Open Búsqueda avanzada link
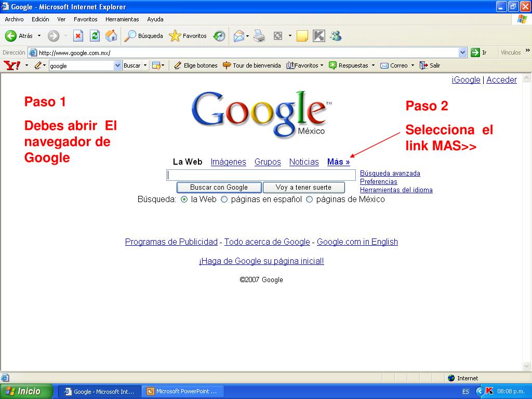Screen dimensions: 532x399 [x=390, y=174]
